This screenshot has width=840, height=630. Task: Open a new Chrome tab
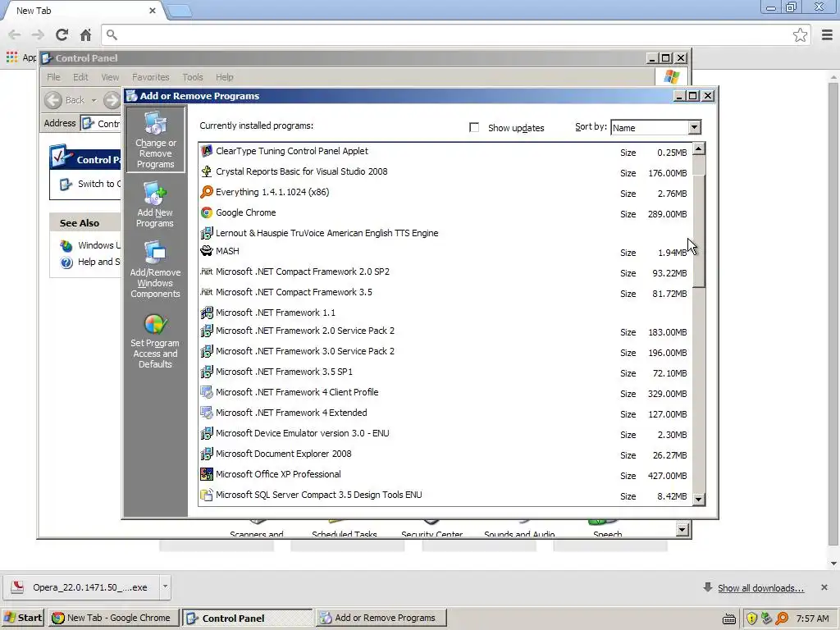[179, 11]
